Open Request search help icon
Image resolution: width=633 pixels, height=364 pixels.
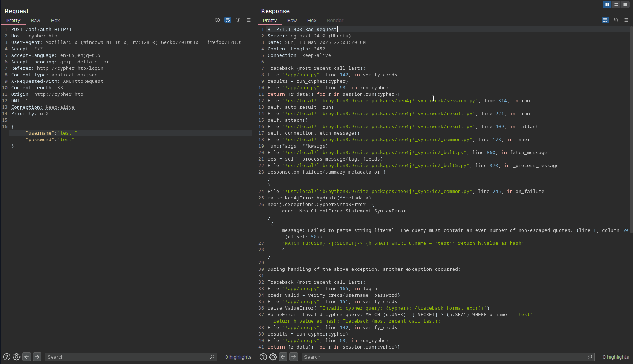[x=6, y=357]
